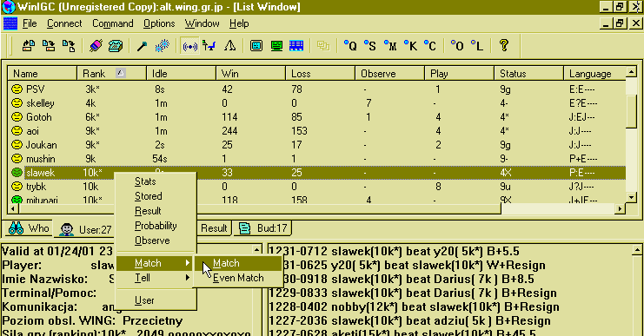This screenshot has width=644, height=336.
Task: Switch to the Bud:17 tab
Action: 262,228
